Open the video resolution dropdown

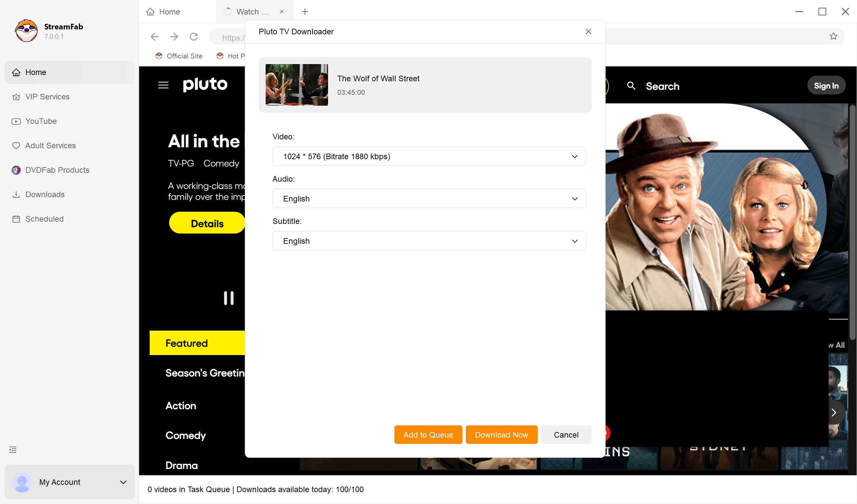(575, 157)
